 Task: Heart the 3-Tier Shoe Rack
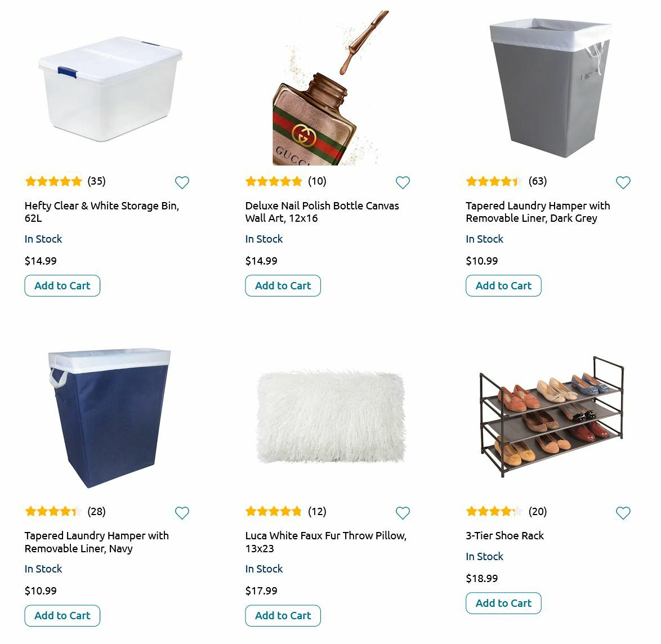[623, 513]
